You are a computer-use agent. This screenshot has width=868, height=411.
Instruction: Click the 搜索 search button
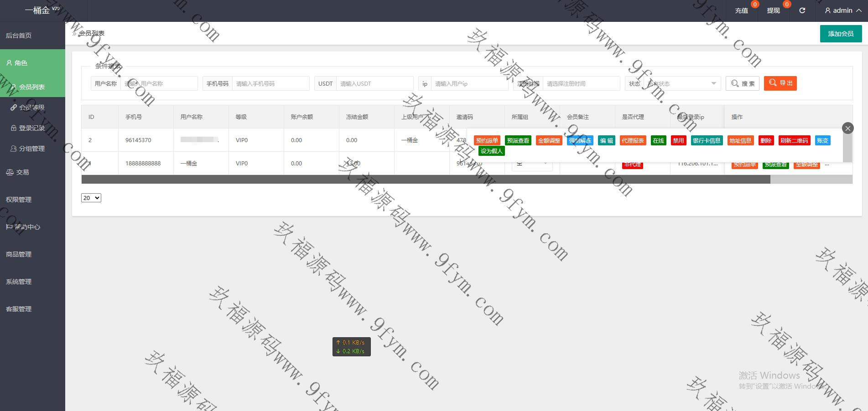pos(742,83)
